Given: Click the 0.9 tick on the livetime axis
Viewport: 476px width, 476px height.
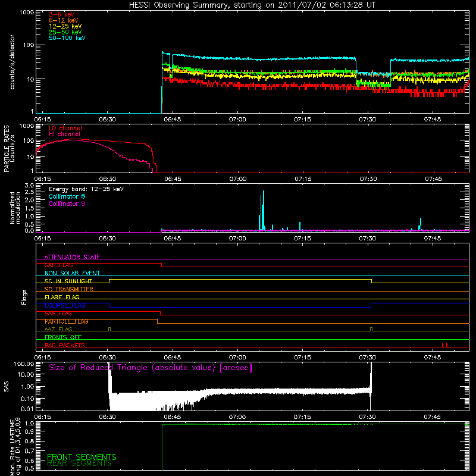Looking at the screenshot, I should (x=29, y=431).
